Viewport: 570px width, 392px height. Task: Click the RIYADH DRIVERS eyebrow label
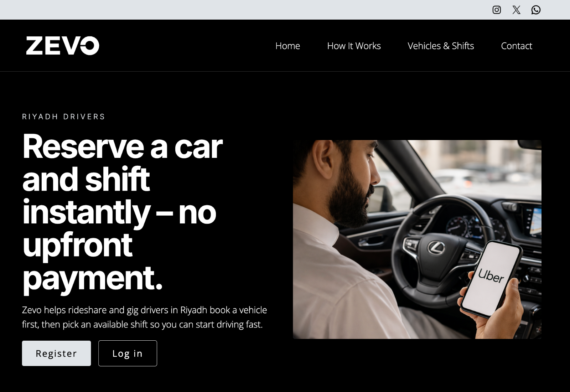pyautogui.click(x=63, y=117)
